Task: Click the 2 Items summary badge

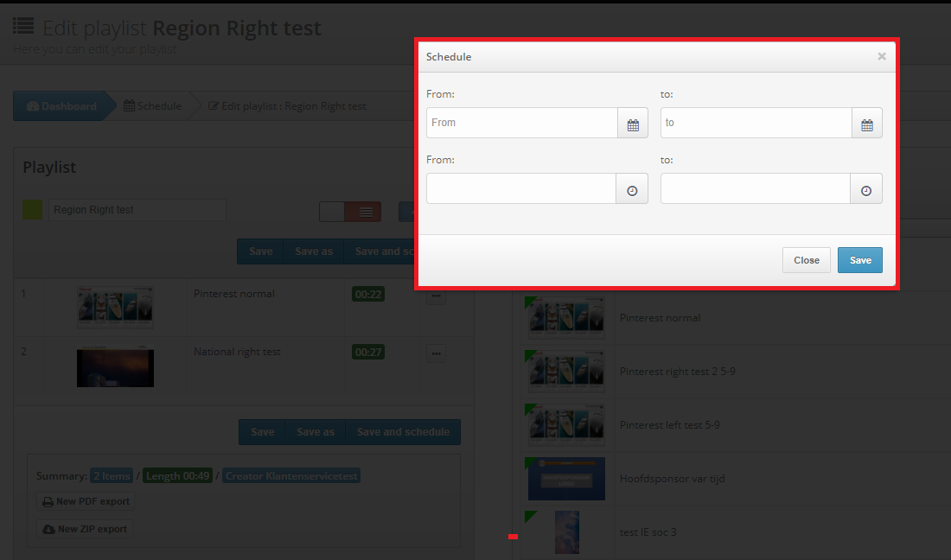Action: (x=112, y=476)
